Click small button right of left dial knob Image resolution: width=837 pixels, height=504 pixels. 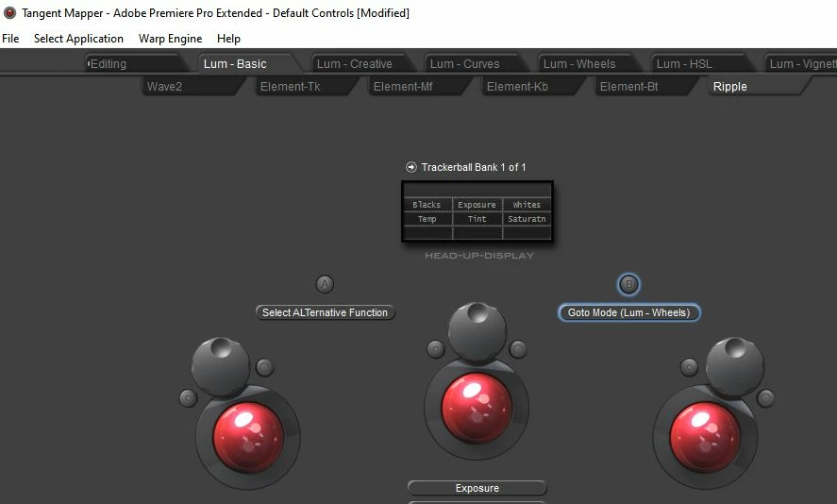(265, 367)
